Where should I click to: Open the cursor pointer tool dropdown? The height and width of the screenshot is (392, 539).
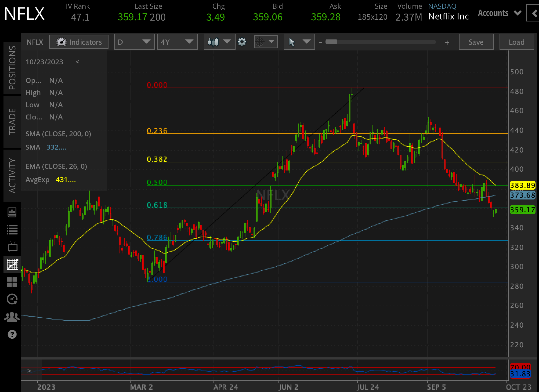(299, 42)
